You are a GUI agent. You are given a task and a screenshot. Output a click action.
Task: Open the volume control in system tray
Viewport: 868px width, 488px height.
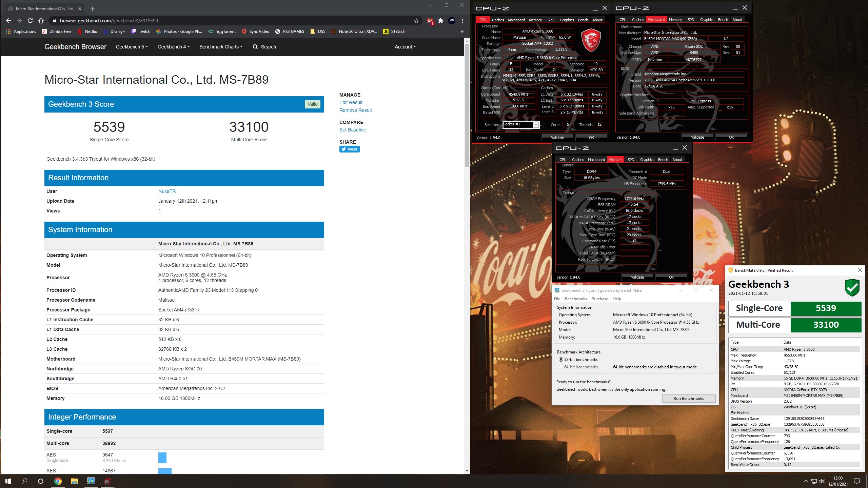[x=822, y=481]
